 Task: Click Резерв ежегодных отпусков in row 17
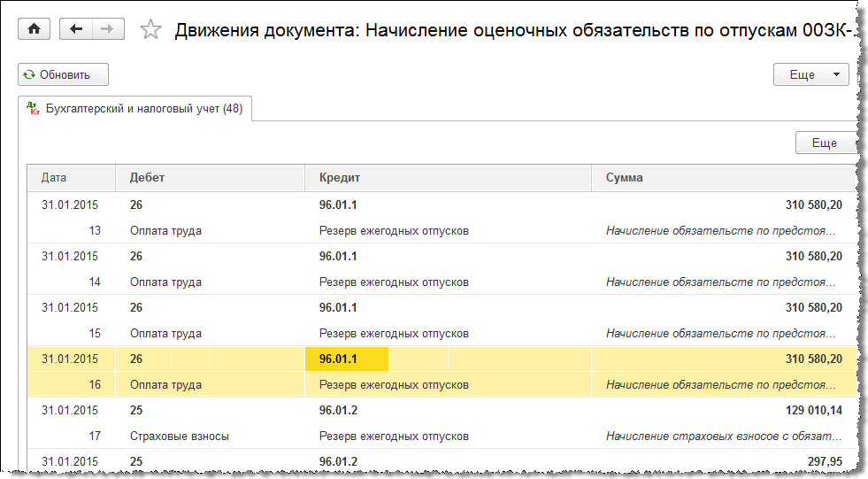[x=394, y=437]
